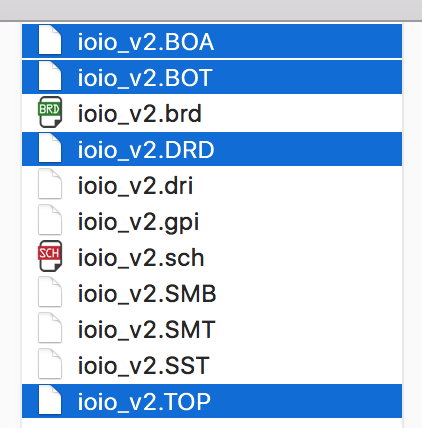Choose the ioio_v2.SMT file
This screenshot has height=428, width=422.
click(x=146, y=330)
